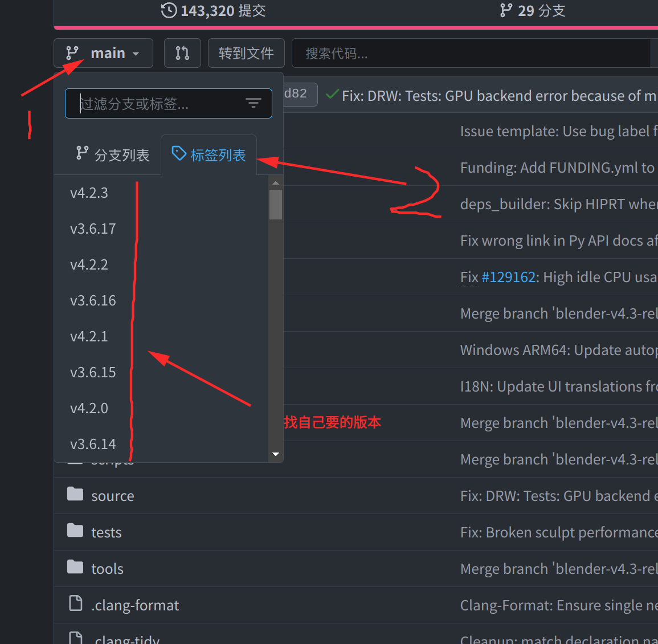This screenshot has width=658, height=644.
Task: Click the tag list scrollbar up arrow
Action: [x=276, y=183]
